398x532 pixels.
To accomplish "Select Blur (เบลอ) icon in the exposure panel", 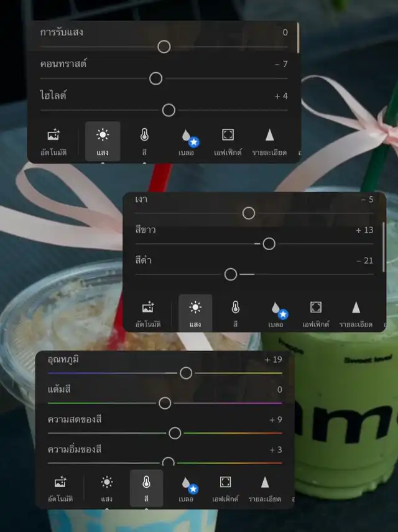I will [186, 141].
